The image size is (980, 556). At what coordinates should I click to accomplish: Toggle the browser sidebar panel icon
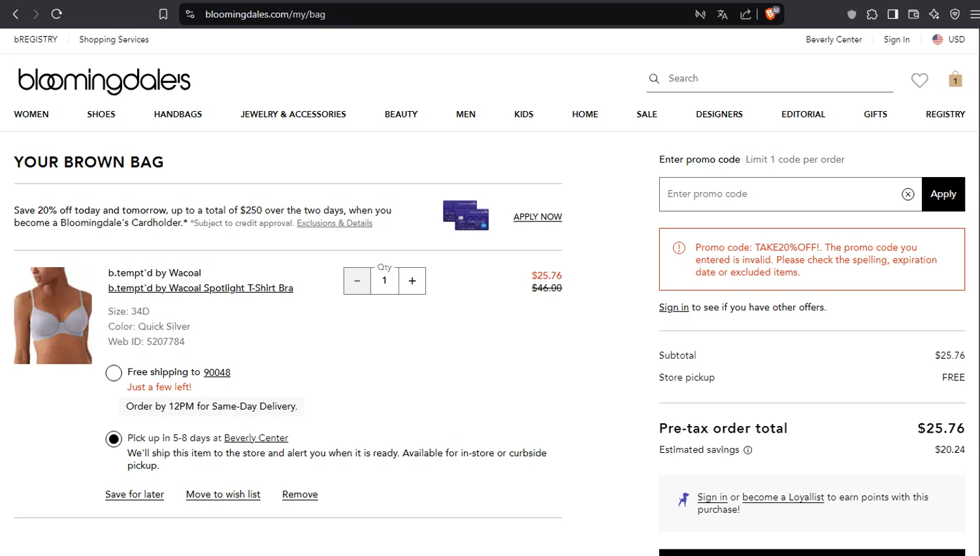(892, 14)
